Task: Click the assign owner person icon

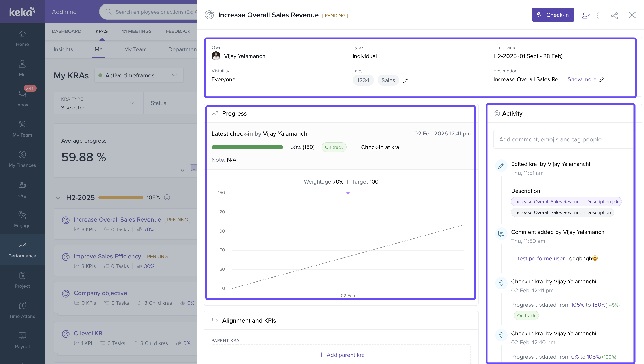Action: point(585,15)
